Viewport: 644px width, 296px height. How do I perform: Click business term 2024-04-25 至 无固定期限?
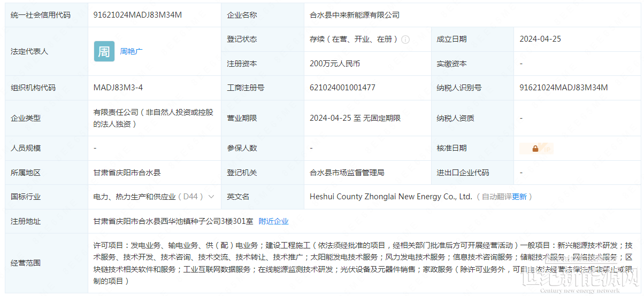(x=355, y=118)
